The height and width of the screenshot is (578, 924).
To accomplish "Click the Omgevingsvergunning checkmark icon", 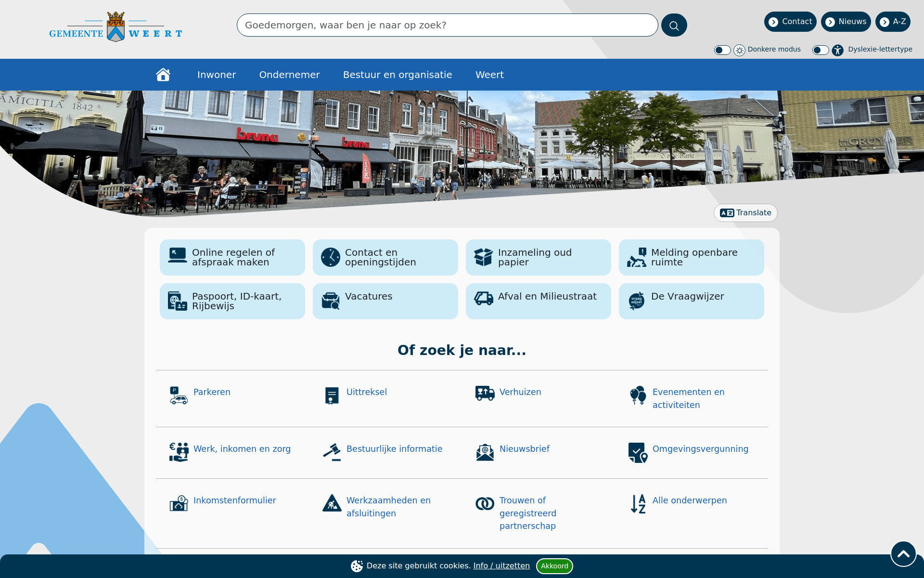I will (638, 453).
